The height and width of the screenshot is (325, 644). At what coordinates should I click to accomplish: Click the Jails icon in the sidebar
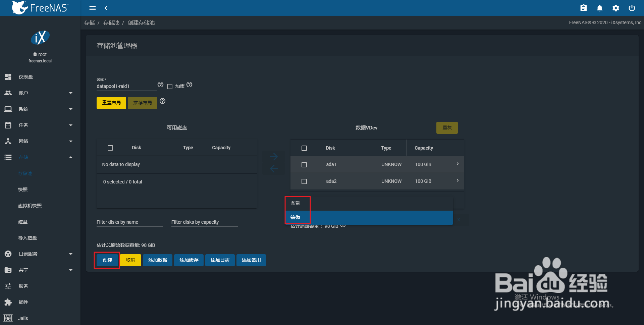point(8,318)
